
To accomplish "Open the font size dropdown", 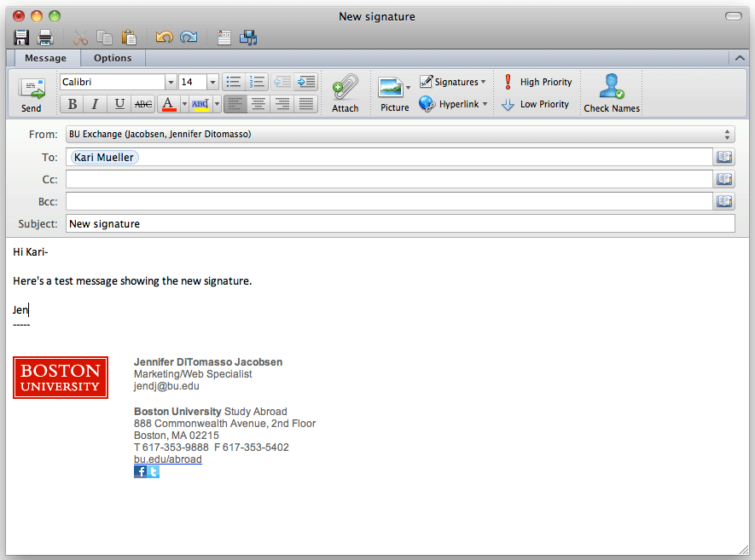I will (211, 81).
